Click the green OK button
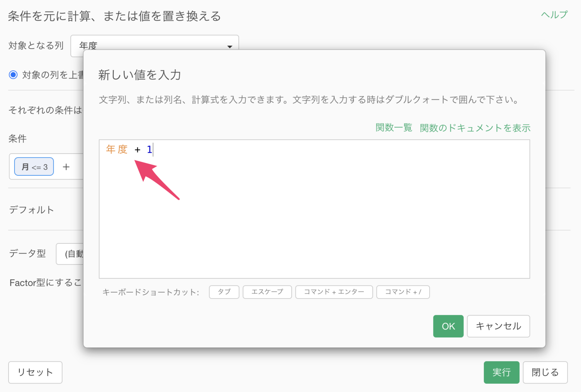This screenshot has width=581, height=392. [448, 326]
